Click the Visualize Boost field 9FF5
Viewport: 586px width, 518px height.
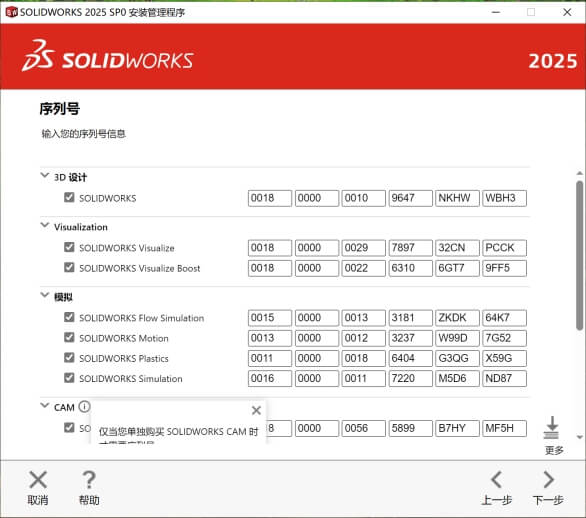coord(505,268)
